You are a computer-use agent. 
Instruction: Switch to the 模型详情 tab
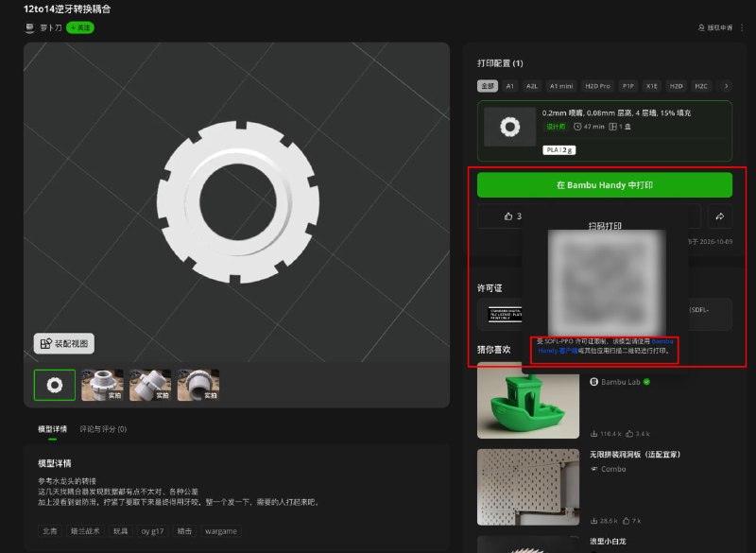click(x=52, y=429)
